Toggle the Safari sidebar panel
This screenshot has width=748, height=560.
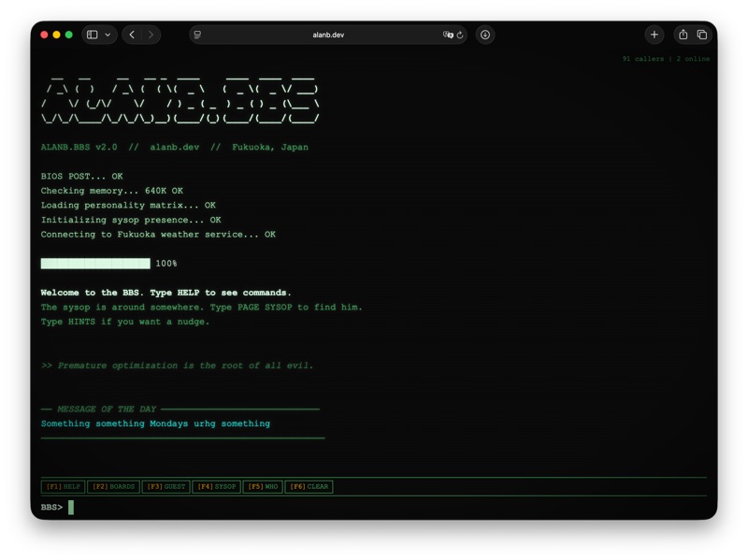91,35
